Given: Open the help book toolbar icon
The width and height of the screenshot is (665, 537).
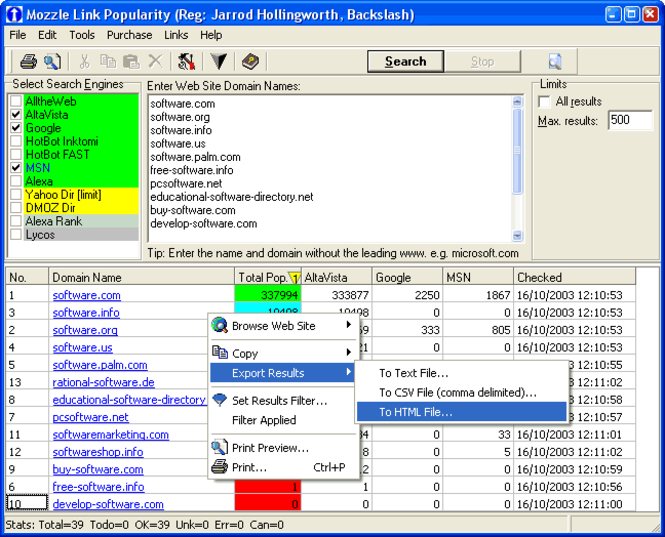Looking at the screenshot, I should click(x=250, y=62).
